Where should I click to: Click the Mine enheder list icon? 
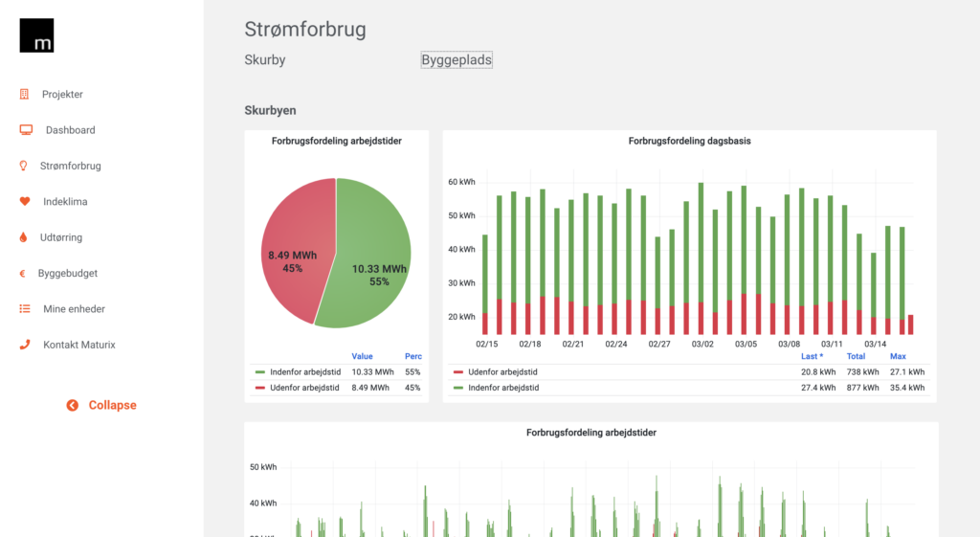click(x=24, y=309)
